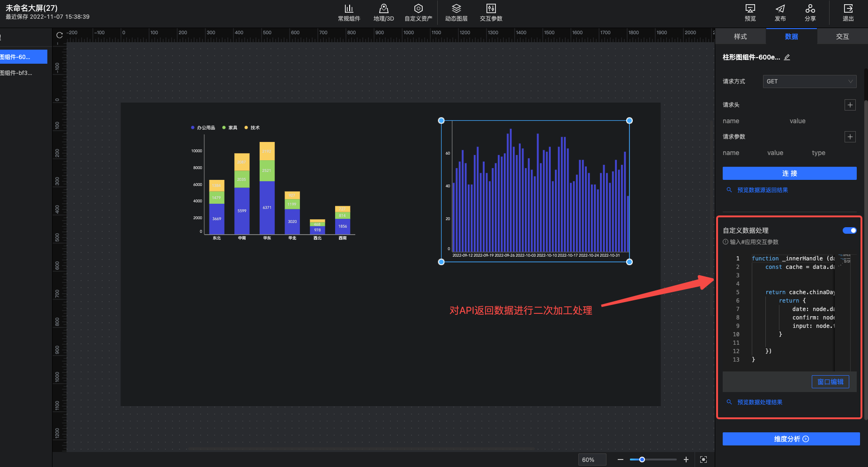Click the 分享 share icon
The height and width of the screenshot is (467, 868).
(810, 9)
